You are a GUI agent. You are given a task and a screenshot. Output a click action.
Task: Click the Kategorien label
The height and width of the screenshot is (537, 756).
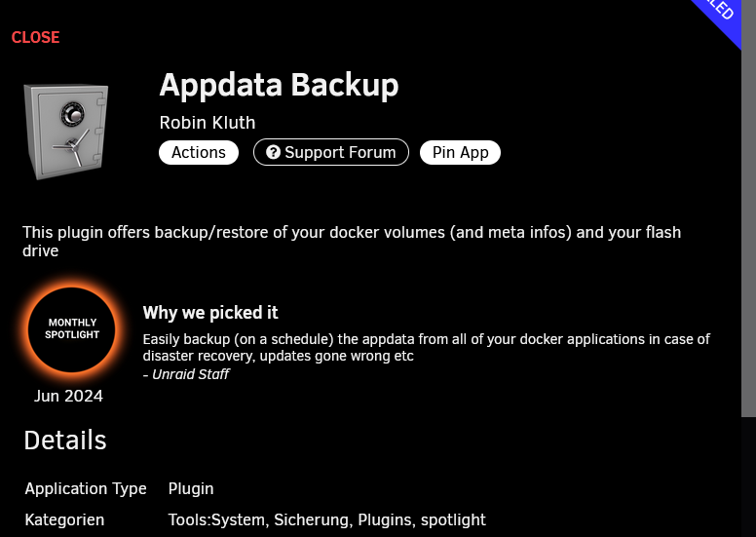(64, 519)
